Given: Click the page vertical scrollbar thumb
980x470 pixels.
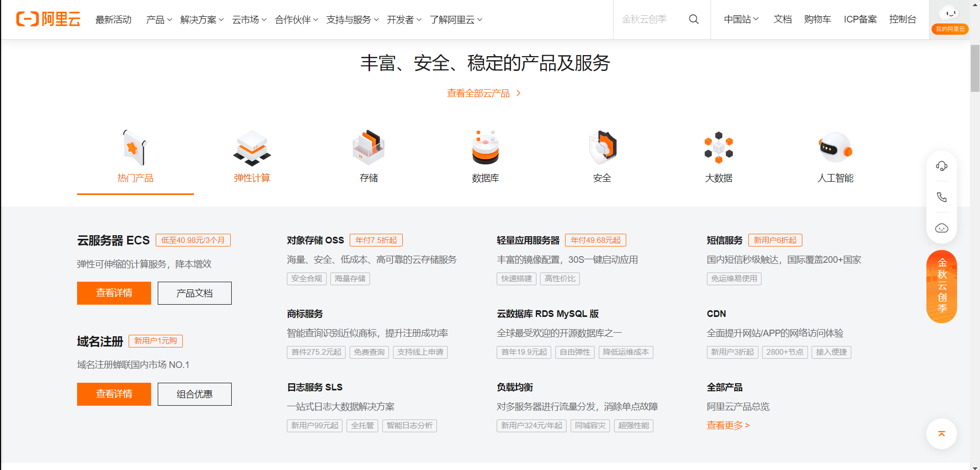Looking at the screenshot, I should 975,68.
